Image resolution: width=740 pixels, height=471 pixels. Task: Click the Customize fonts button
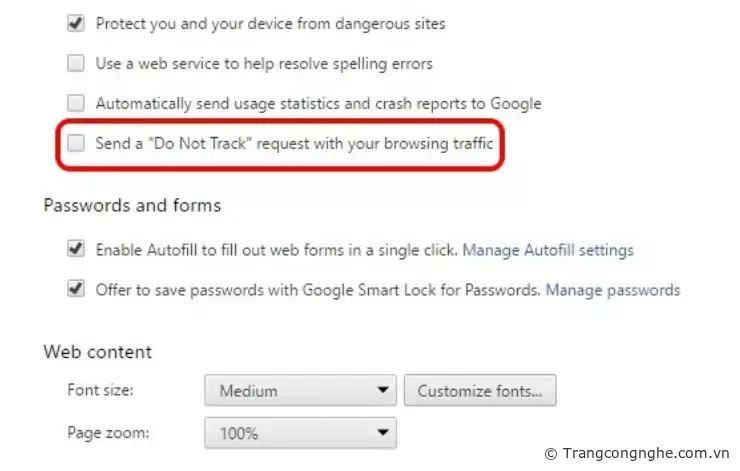click(x=479, y=391)
